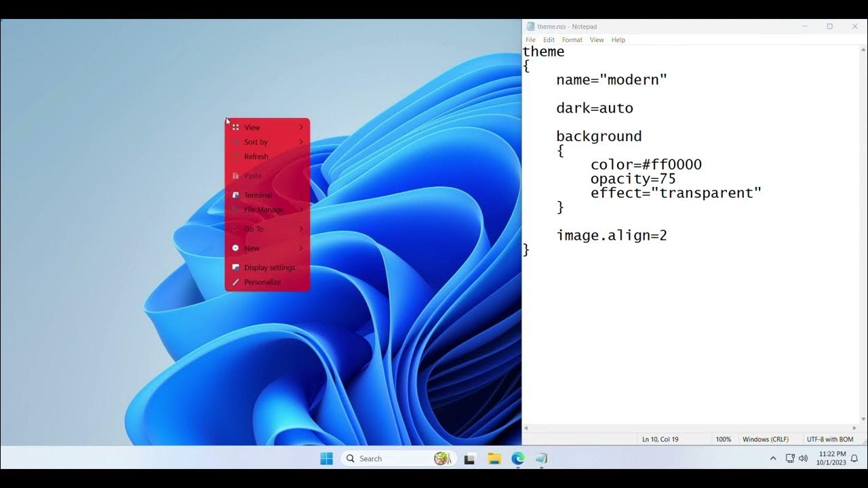Click the taskbar Search box
The height and width of the screenshot is (488, 868).
coord(399,459)
